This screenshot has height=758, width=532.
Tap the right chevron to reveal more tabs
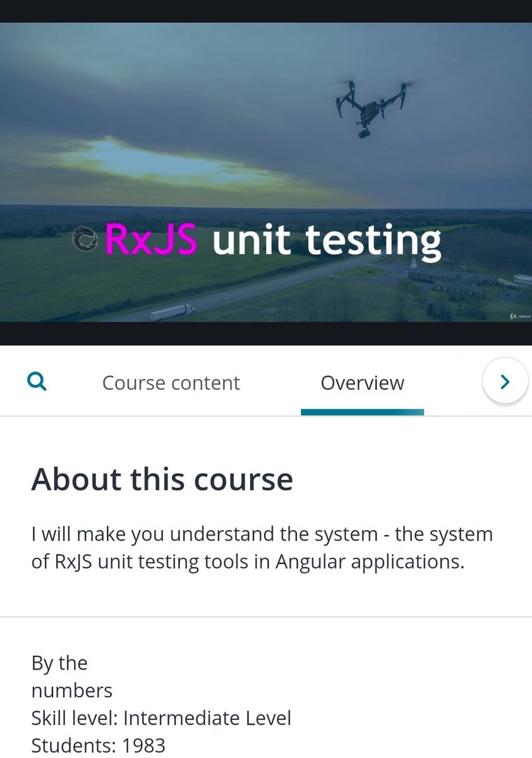coord(504,381)
